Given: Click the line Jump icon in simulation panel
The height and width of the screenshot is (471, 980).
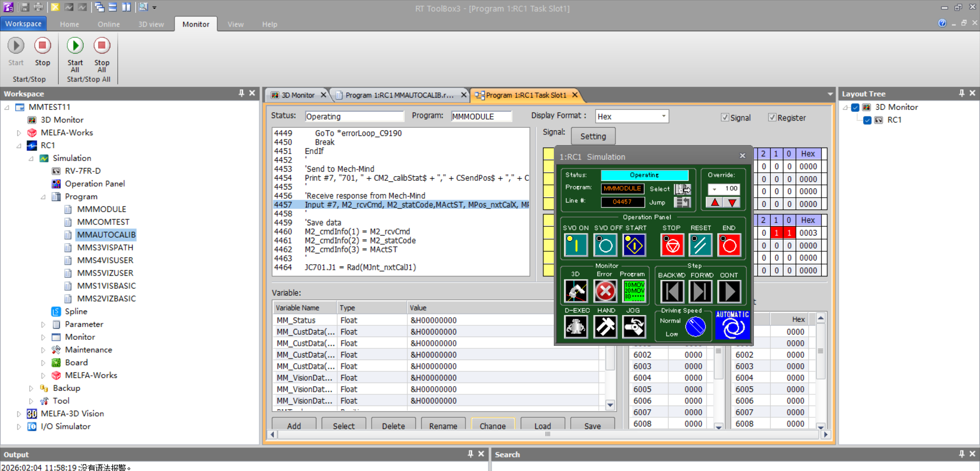Looking at the screenshot, I should point(682,202).
